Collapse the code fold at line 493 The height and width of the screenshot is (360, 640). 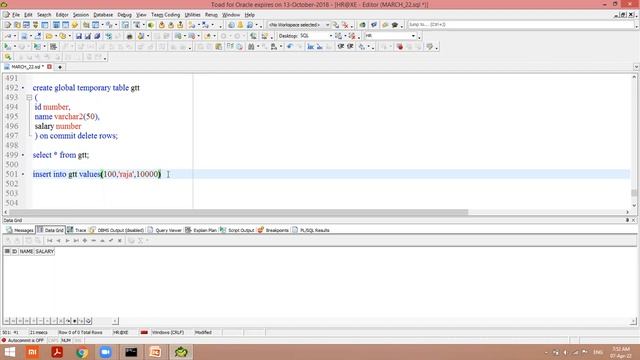[x=29, y=98]
